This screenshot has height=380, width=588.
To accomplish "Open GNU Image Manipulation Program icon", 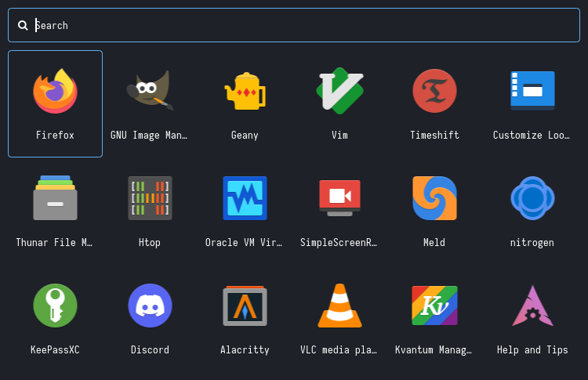I will [149, 92].
